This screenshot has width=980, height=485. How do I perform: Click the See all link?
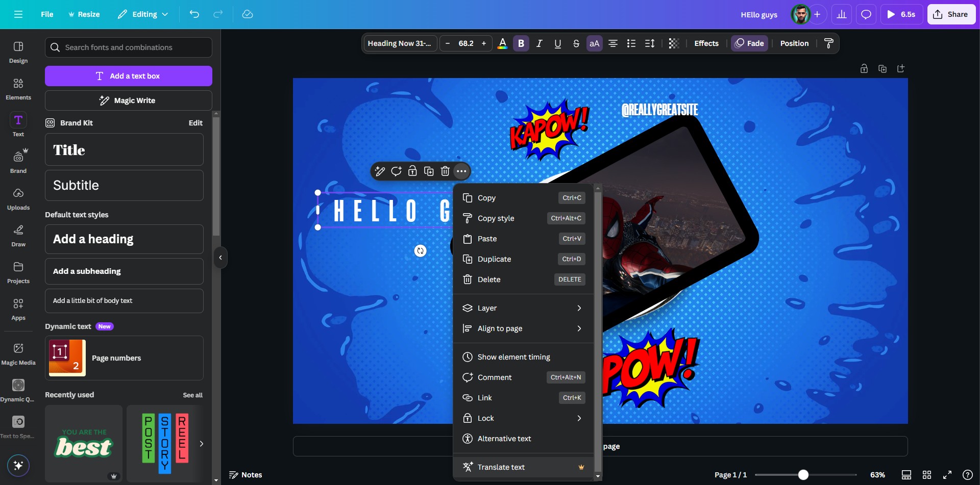192,395
